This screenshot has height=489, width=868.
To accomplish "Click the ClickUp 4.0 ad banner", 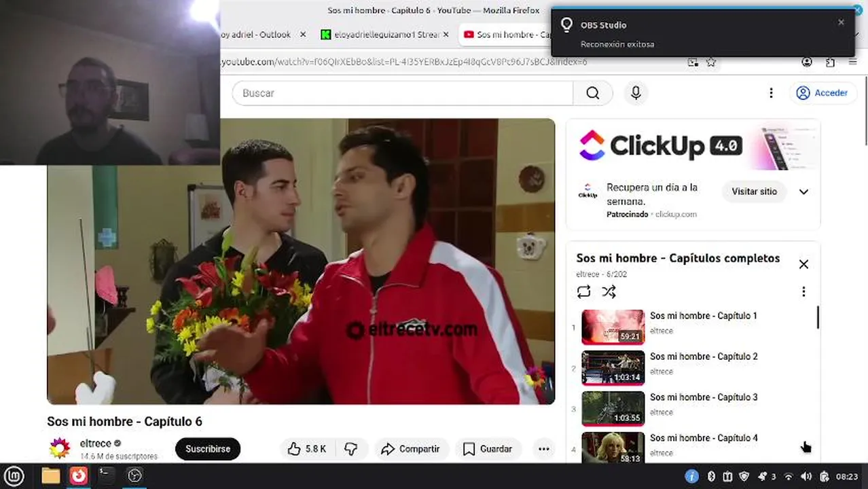I will [693, 145].
